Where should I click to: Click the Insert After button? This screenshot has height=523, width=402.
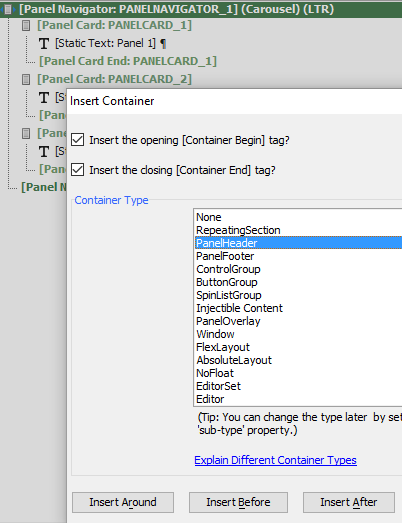(349, 502)
